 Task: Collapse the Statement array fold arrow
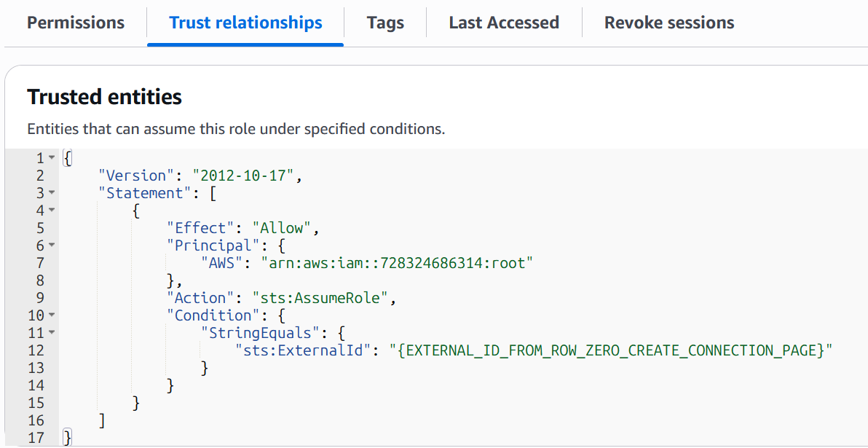(x=52, y=193)
